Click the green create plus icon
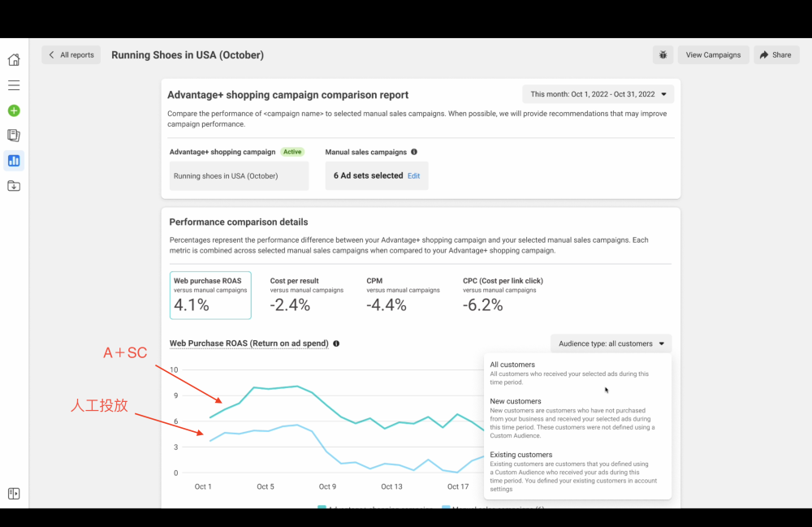 pos(14,110)
